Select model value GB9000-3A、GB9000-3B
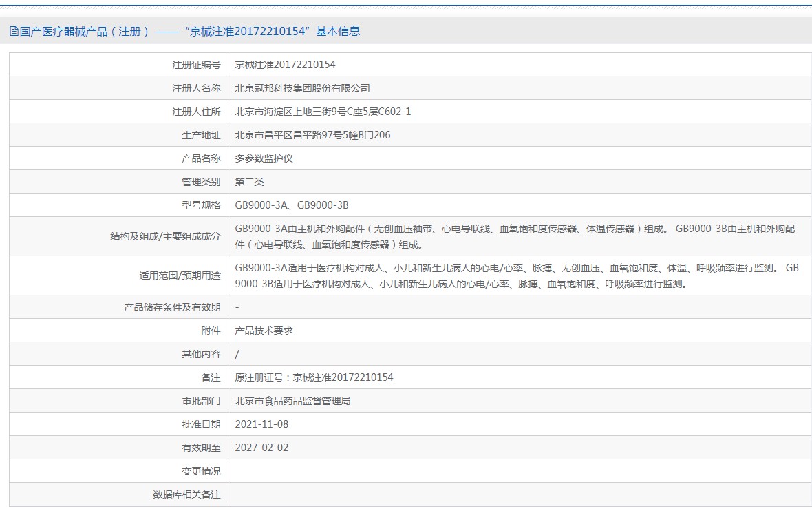Viewport: 812px width, 509px height. [x=292, y=205]
